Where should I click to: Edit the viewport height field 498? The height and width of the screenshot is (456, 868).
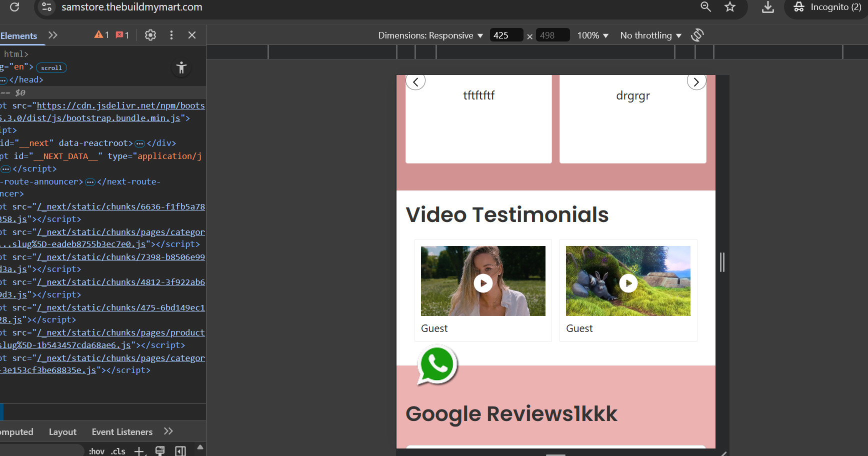pos(552,35)
